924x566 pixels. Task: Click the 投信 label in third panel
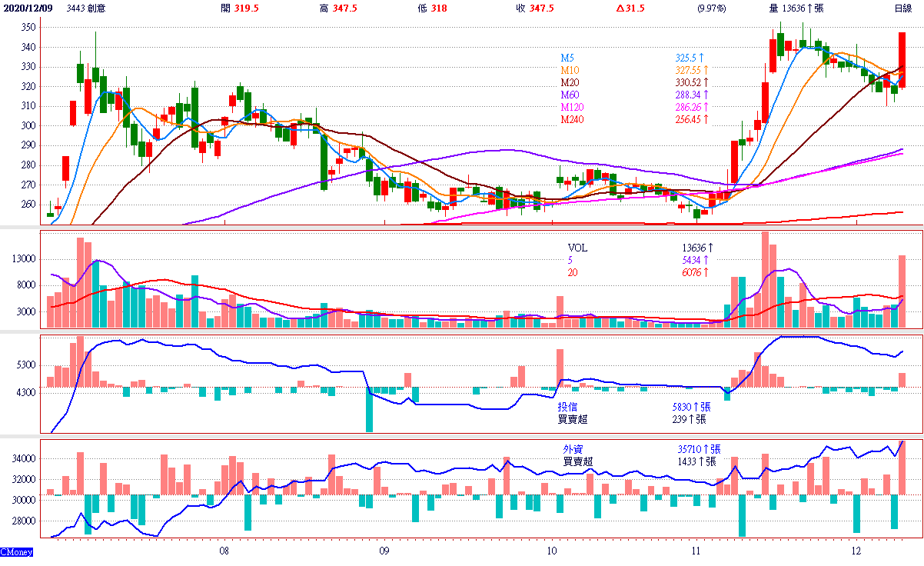[x=568, y=407]
